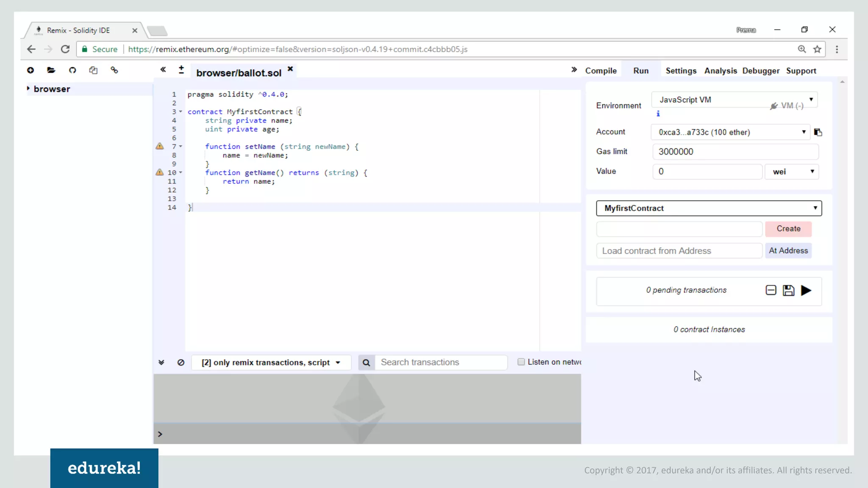Click the Create contract button
This screenshot has height=488, width=868.
point(788,229)
